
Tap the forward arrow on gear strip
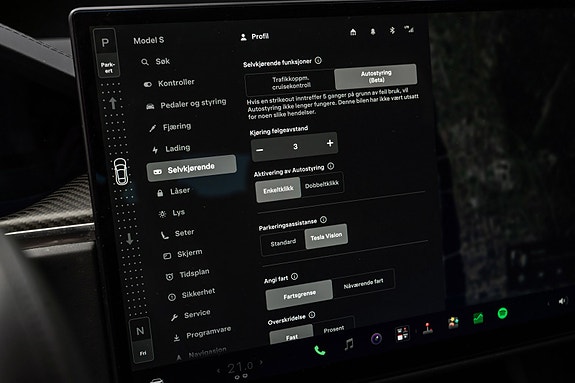pyautogui.click(x=113, y=103)
